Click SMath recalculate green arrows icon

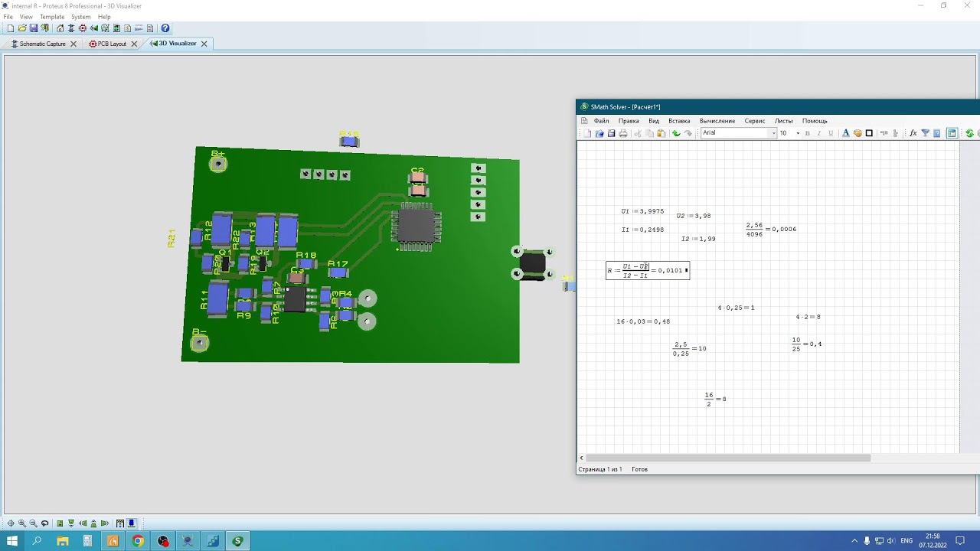pos(969,133)
